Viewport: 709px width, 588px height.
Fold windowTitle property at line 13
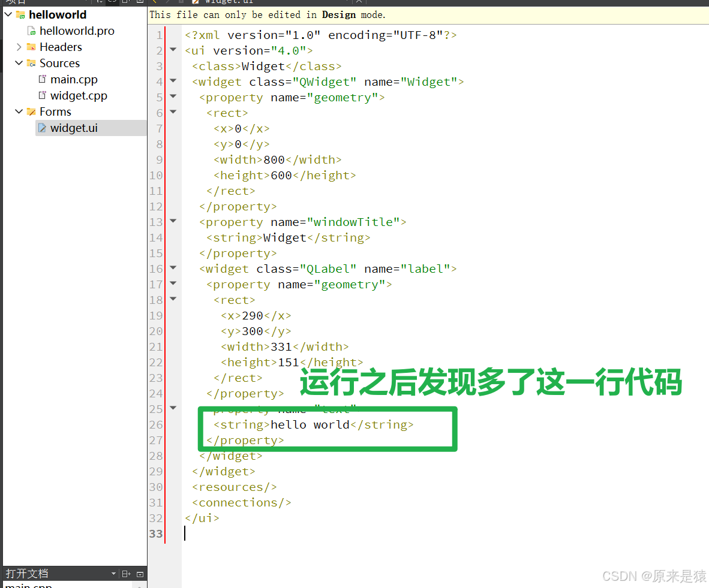tap(173, 221)
